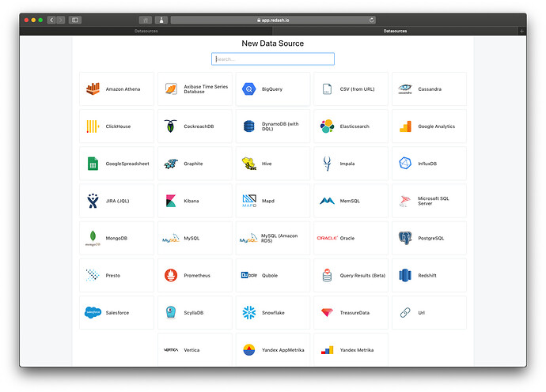The image size is (546, 392).
Task: Choose the Oracle data source label
Action: pos(347,238)
